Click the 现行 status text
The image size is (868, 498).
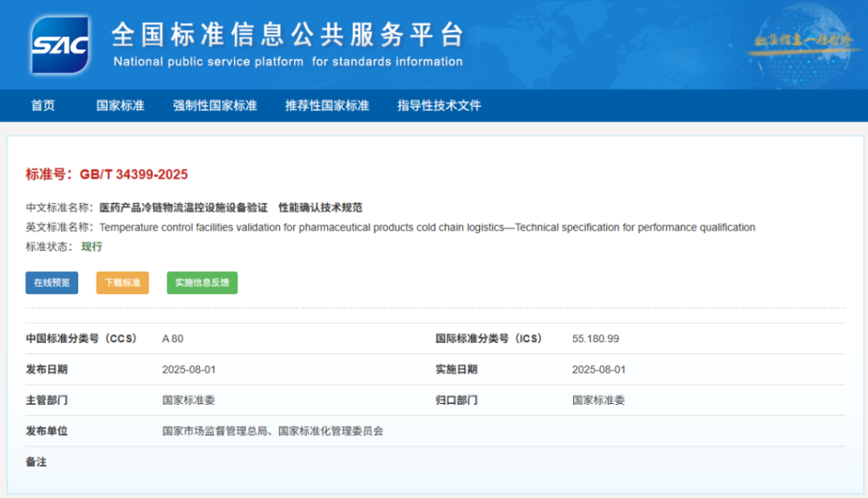coord(92,246)
